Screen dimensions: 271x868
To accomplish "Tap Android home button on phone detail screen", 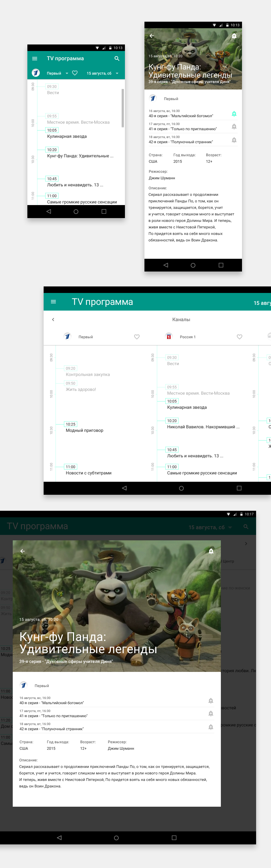I will pyautogui.click(x=193, y=265).
